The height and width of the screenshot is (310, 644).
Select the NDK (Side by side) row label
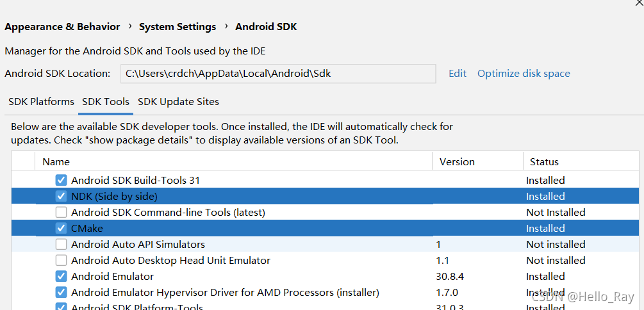(x=114, y=196)
